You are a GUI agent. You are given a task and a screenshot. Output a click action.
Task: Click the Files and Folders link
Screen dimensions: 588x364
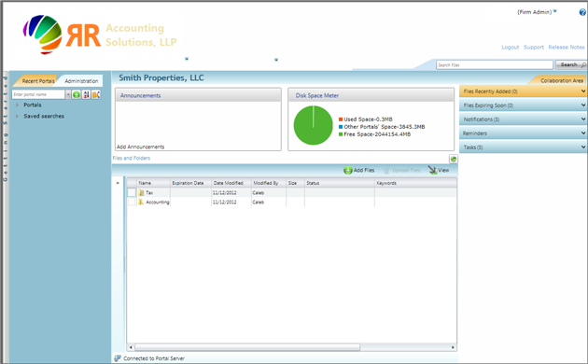[x=132, y=158]
